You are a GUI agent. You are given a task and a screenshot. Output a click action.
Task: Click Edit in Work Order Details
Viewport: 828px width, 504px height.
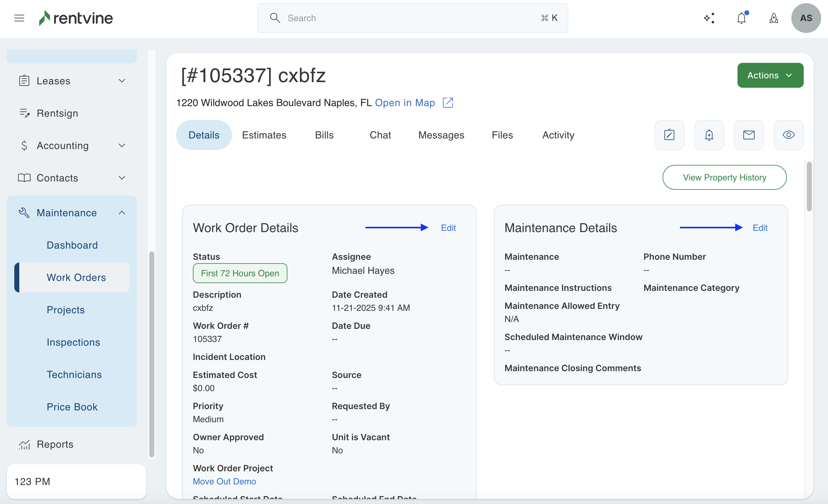click(x=448, y=228)
